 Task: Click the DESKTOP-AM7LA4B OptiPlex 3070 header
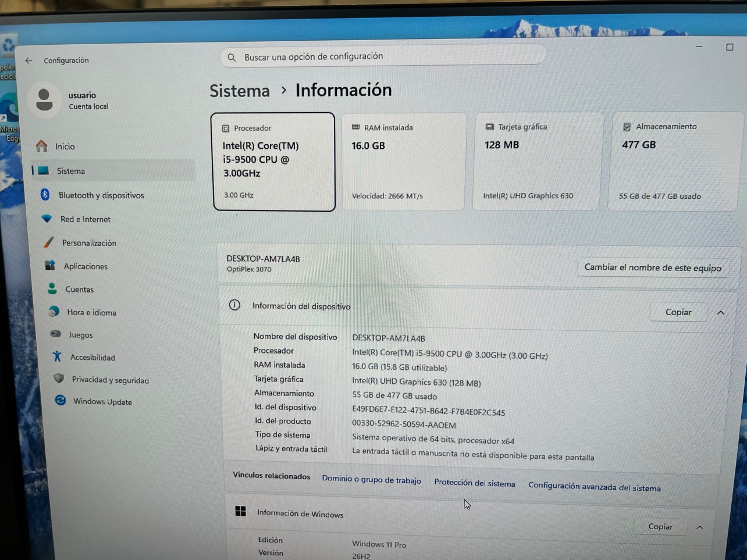(263, 263)
